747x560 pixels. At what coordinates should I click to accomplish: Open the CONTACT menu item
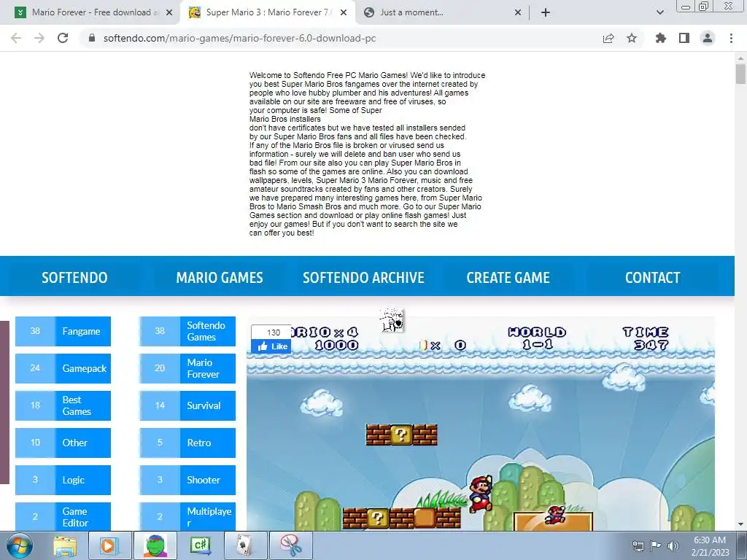(x=652, y=278)
